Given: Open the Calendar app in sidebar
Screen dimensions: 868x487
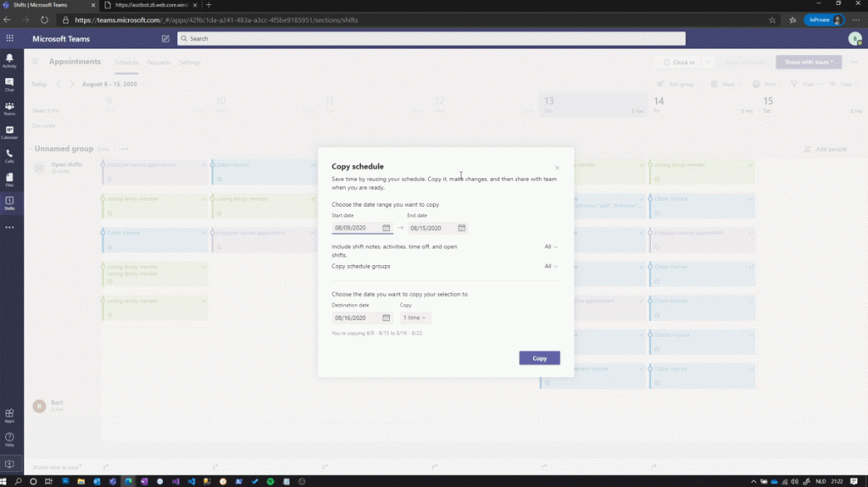Looking at the screenshot, I should [x=9, y=132].
